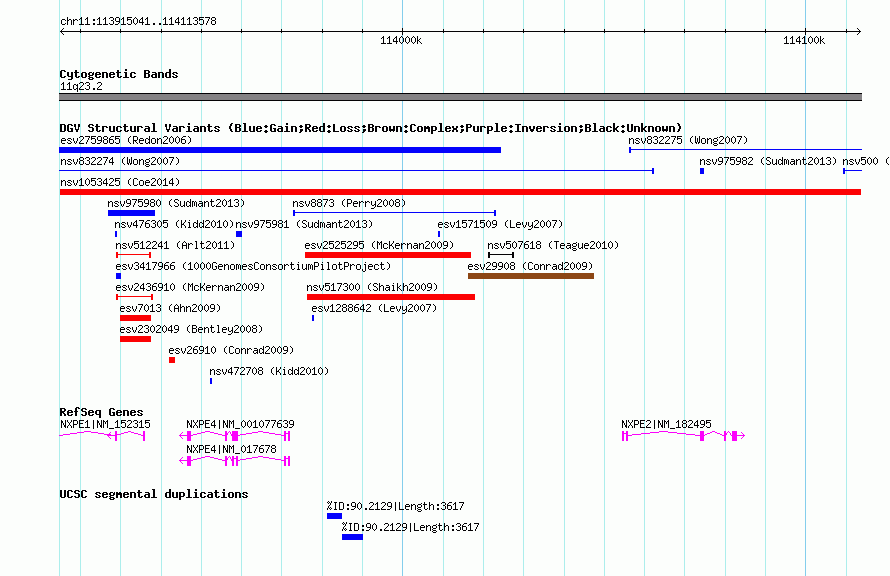890x576 pixels.
Task: Click nsv507618 (Teague2010) label
Action: click(x=553, y=245)
